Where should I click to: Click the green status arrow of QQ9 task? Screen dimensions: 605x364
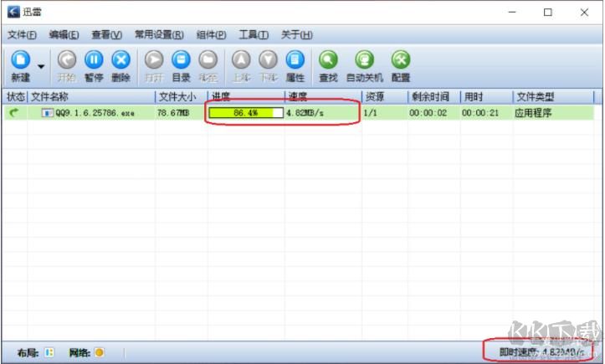tap(14, 113)
